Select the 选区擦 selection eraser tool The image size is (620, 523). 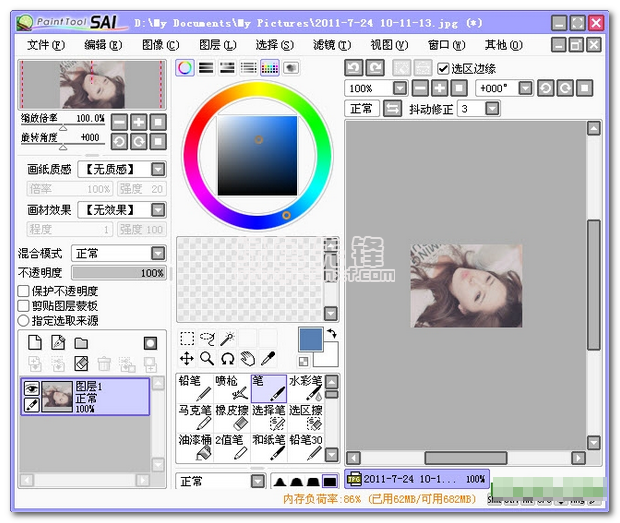pyautogui.click(x=306, y=417)
